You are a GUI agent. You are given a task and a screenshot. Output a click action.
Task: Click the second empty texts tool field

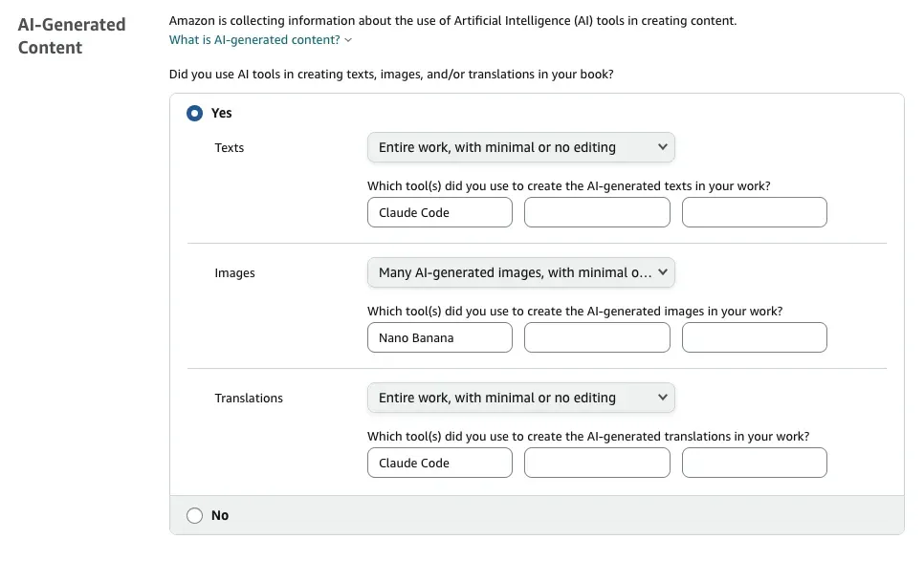(x=597, y=212)
